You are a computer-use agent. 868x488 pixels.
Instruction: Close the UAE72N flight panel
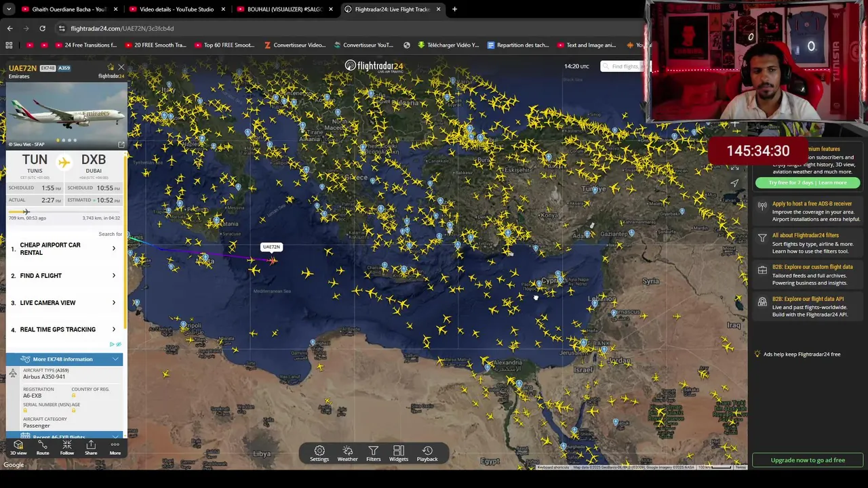point(121,67)
